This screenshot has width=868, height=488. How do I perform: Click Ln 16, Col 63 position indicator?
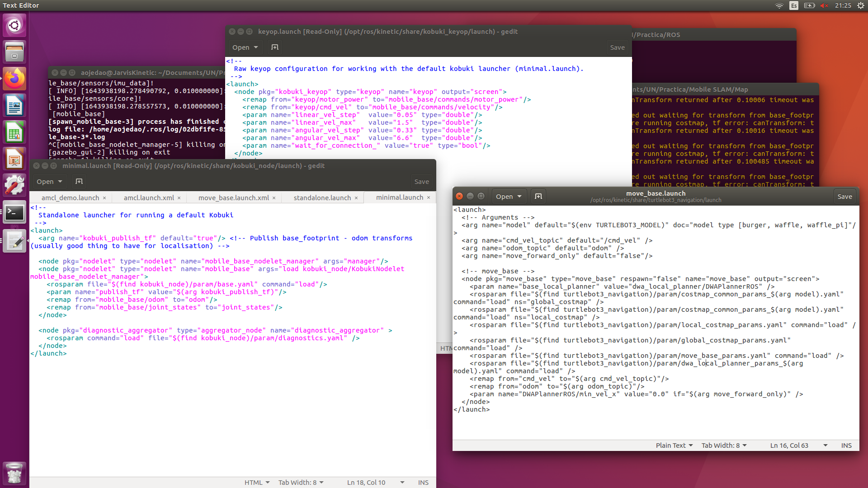pyautogui.click(x=789, y=445)
